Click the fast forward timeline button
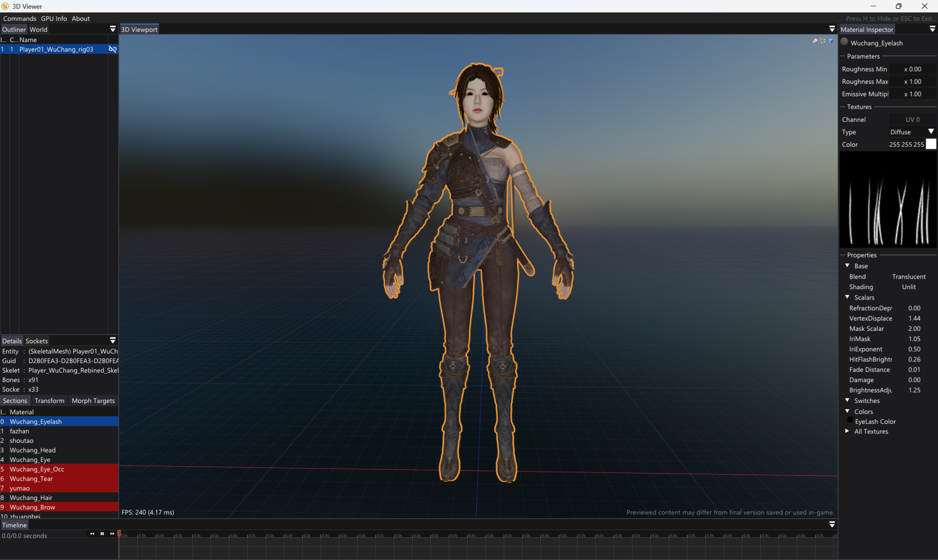Screen dimensions: 938x560 tap(112, 534)
